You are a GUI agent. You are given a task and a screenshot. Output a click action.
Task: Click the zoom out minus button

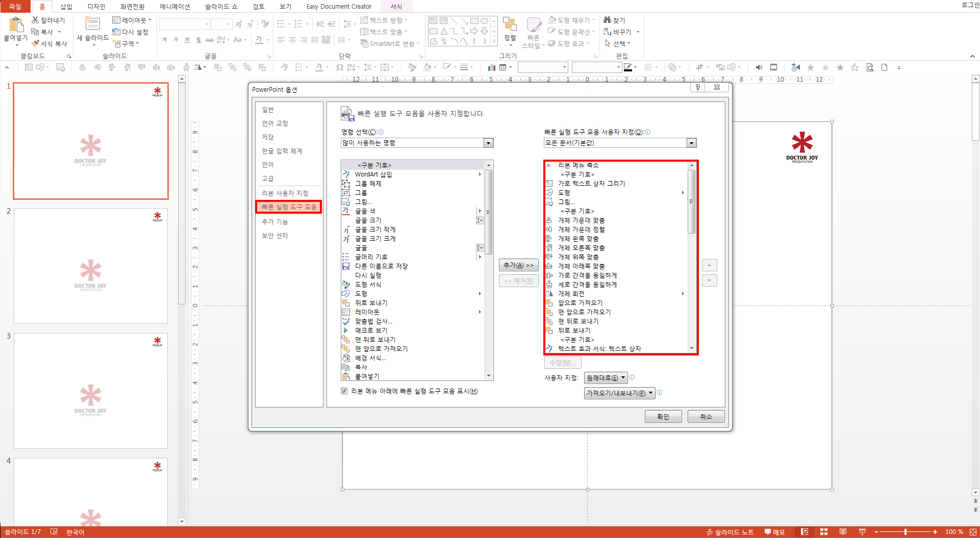876,532
